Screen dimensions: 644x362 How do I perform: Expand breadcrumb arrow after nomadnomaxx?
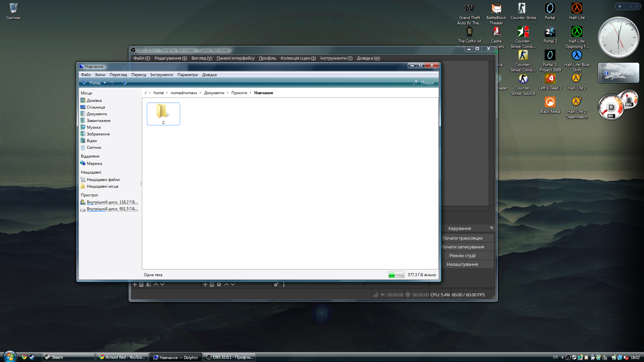click(201, 93)
